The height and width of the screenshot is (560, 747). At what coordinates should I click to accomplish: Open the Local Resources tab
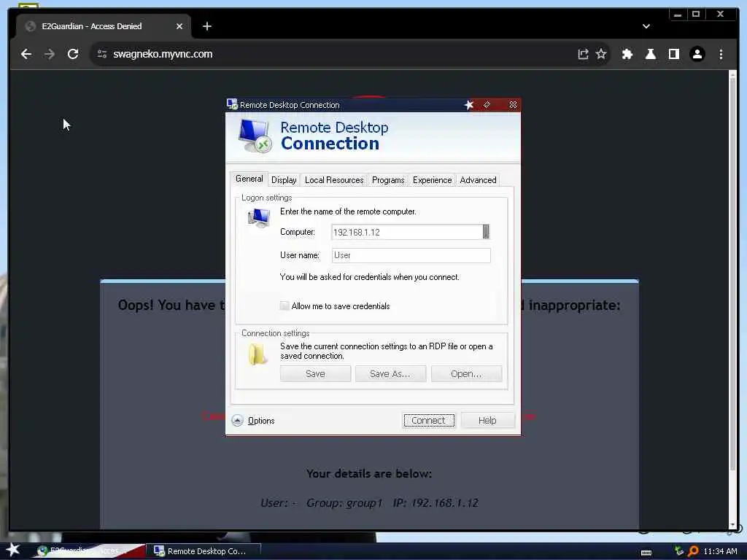[x=334, y=180]
